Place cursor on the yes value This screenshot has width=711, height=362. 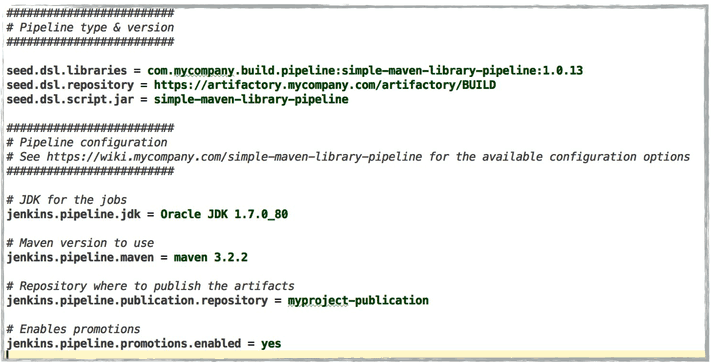(x=271, y=343)
